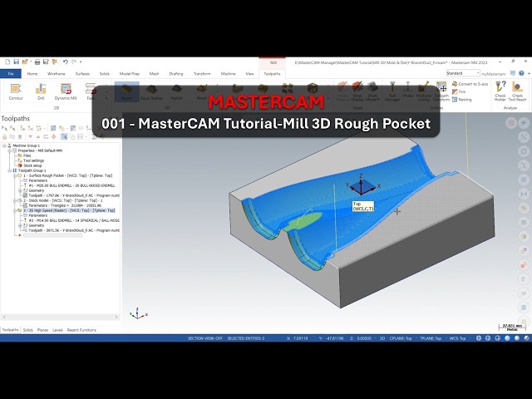The height and width of the screenshot is (399, 532).
Task: Switch to the Transform ribbon tab
Action: coord(202,74)
